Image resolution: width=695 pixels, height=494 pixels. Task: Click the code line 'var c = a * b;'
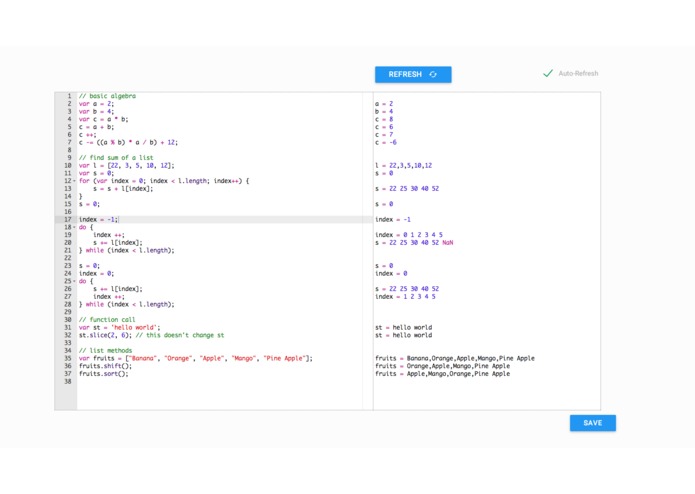103,119
